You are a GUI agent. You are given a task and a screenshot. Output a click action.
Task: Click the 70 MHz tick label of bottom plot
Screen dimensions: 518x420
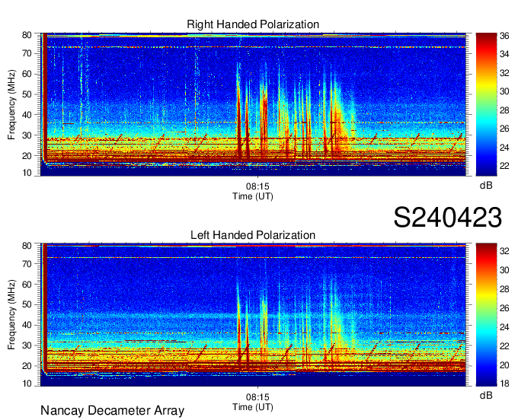pyautogui.click(x=27, y=264)
